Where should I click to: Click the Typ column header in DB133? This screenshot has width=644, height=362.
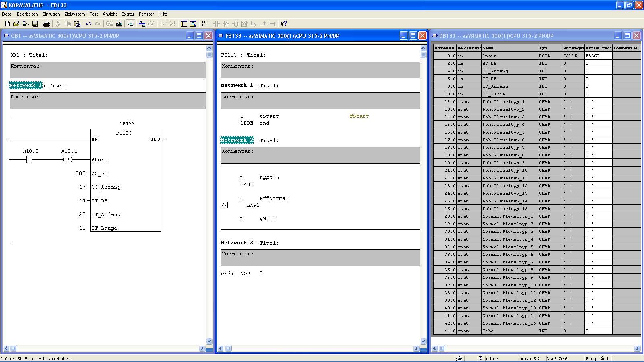pyautogui.click(x=550, y=48)
